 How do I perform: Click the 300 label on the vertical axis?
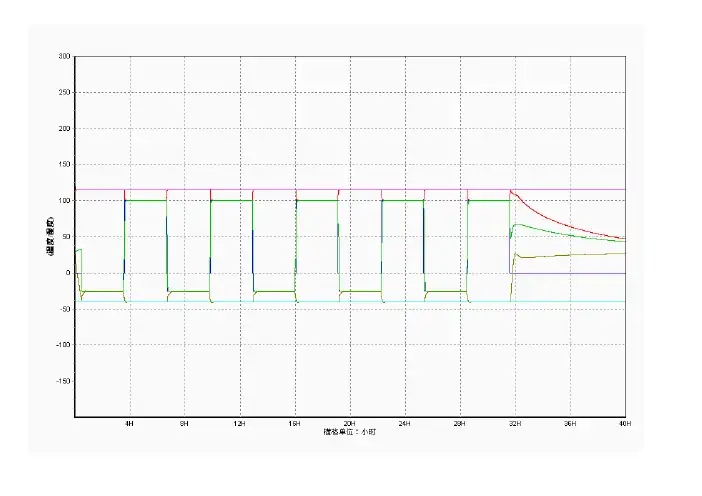(x=64, y=56)
